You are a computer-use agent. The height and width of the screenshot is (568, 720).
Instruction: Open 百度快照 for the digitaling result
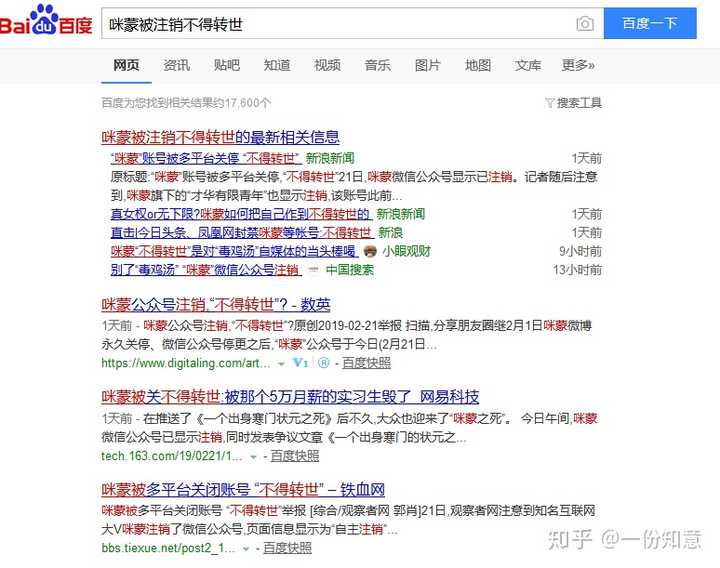click(366, 363)
